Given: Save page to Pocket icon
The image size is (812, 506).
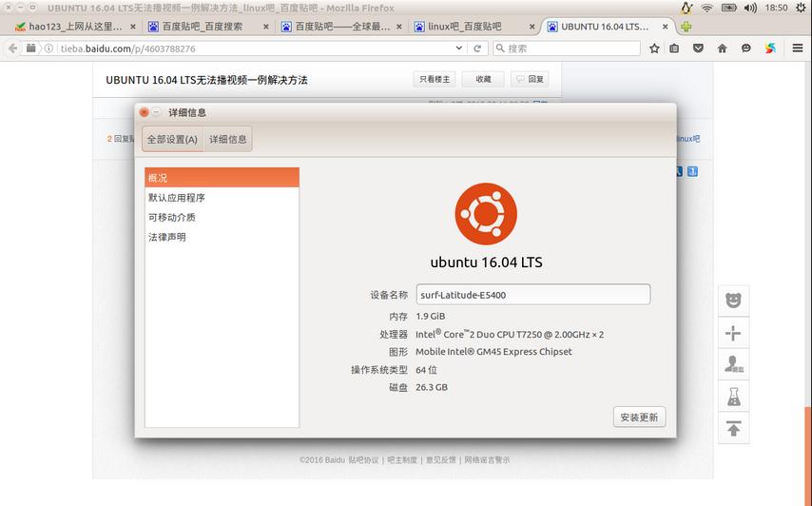Looking at the screenshot, I should click(698, 49).
